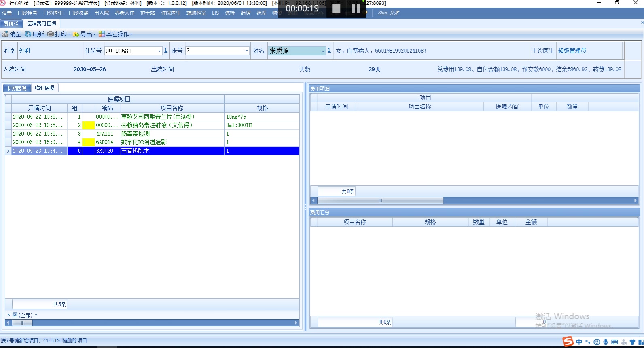644x348 pixels.
Task: Click the 金额 column header in 费用汇总
Action: click(531, 222)
